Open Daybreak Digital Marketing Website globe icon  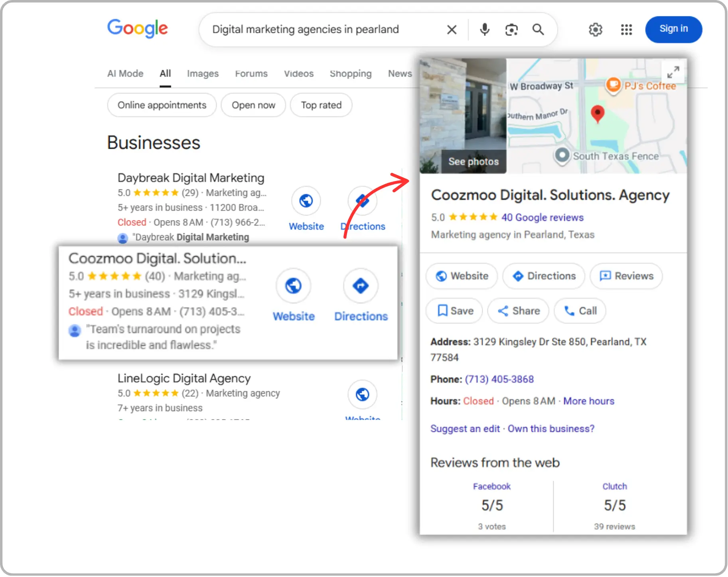coord(306,201)
